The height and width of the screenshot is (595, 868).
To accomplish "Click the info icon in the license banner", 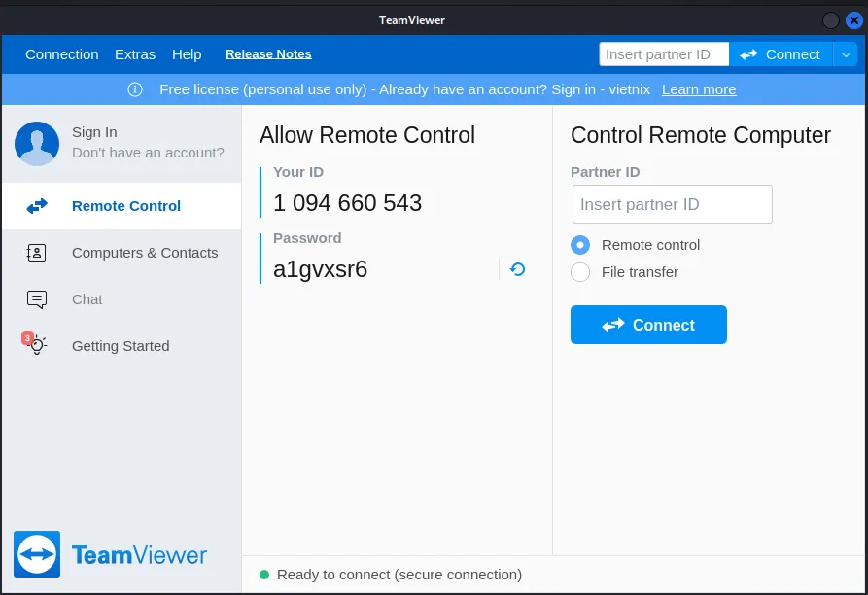I will (x=134, y=89).
